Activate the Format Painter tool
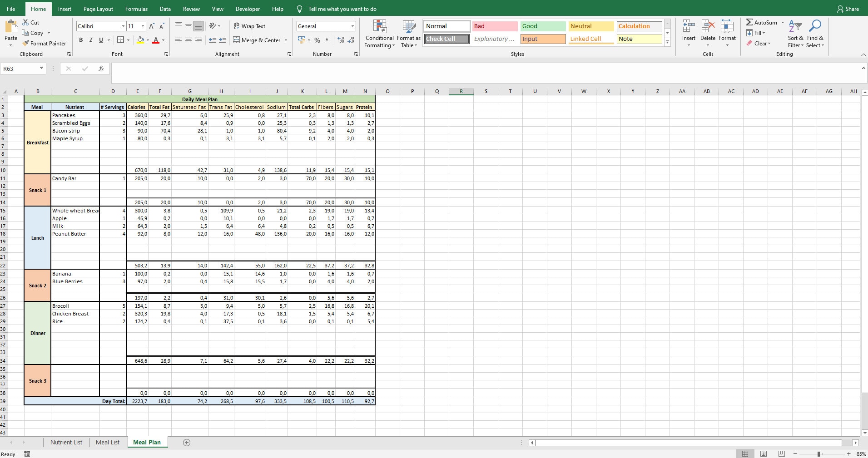This screenshot has height=458, width=868. [44, 43]
